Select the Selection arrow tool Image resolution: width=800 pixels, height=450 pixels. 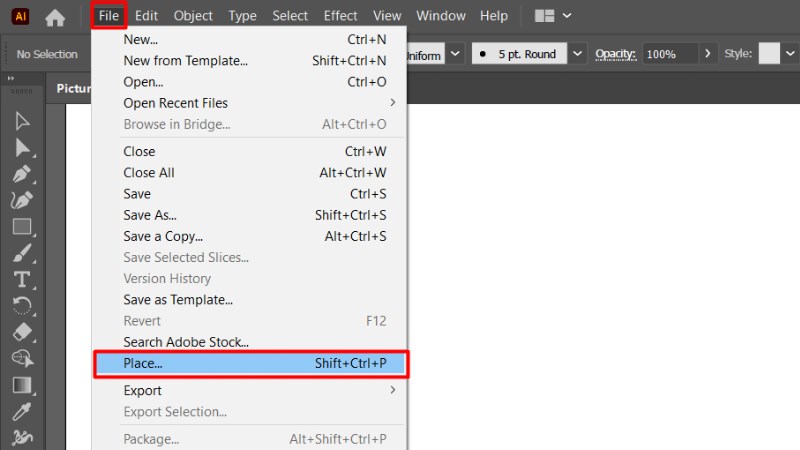22,121
